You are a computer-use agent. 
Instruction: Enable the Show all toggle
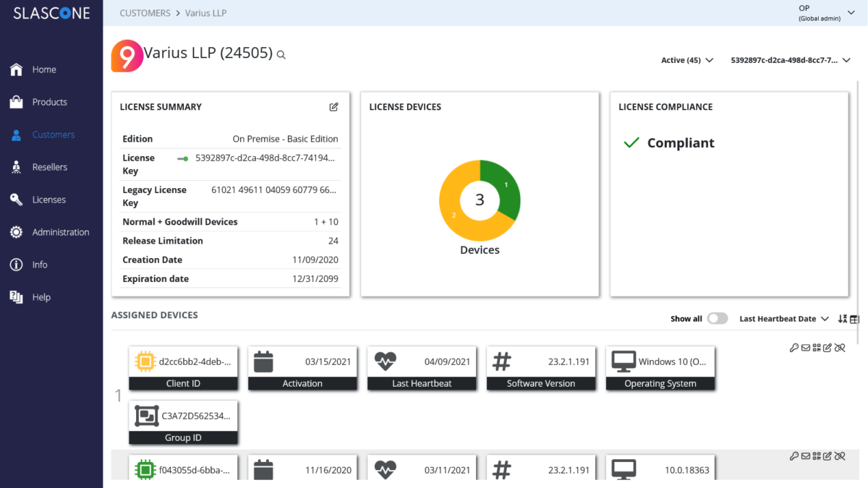point(717,318)
